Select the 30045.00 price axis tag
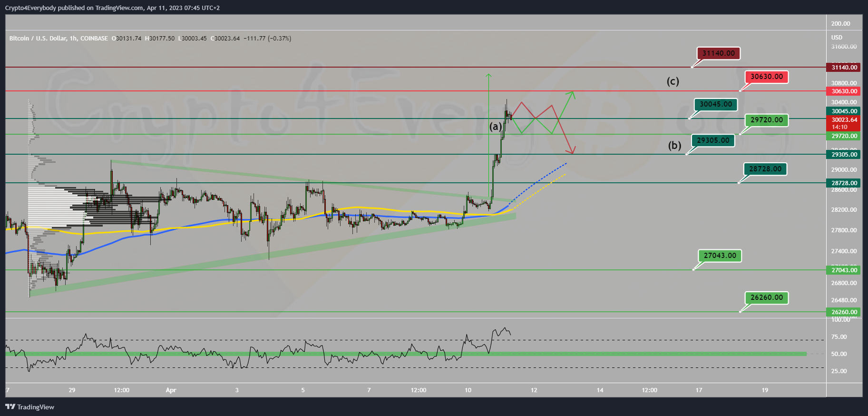The image size is (868, 416). coord(844,111)
